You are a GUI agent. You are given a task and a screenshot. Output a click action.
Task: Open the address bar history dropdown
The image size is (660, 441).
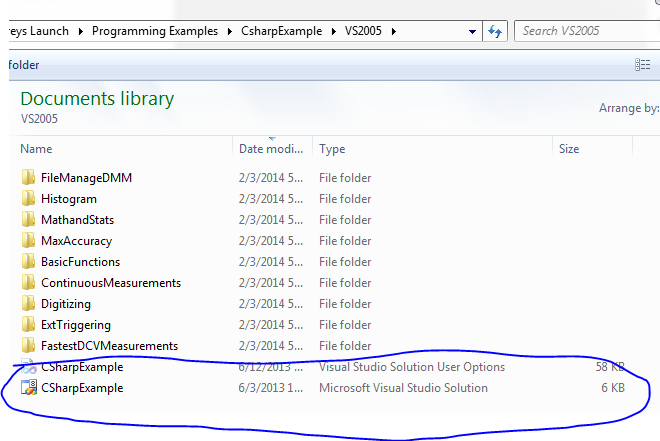point(472,32)
